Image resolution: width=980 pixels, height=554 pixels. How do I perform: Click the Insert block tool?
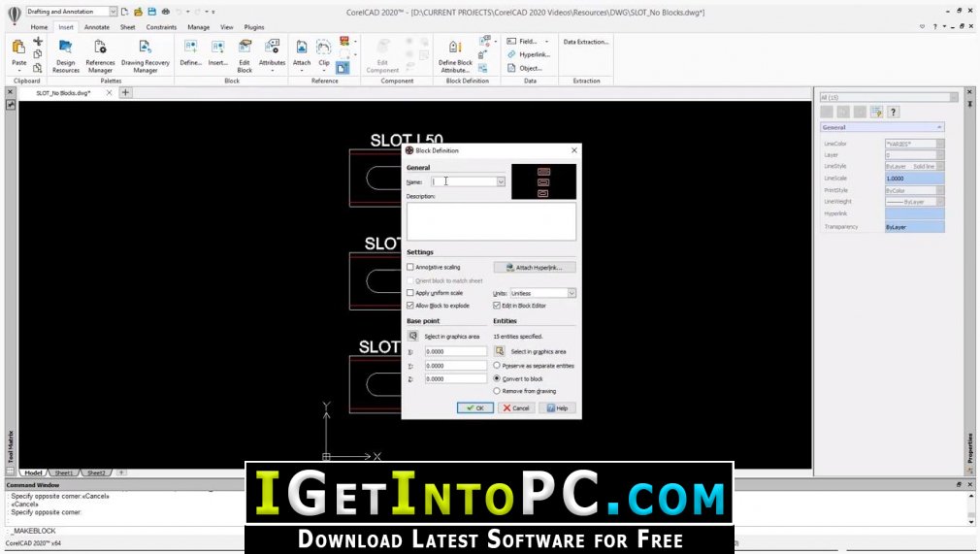(x=217, y=52)
